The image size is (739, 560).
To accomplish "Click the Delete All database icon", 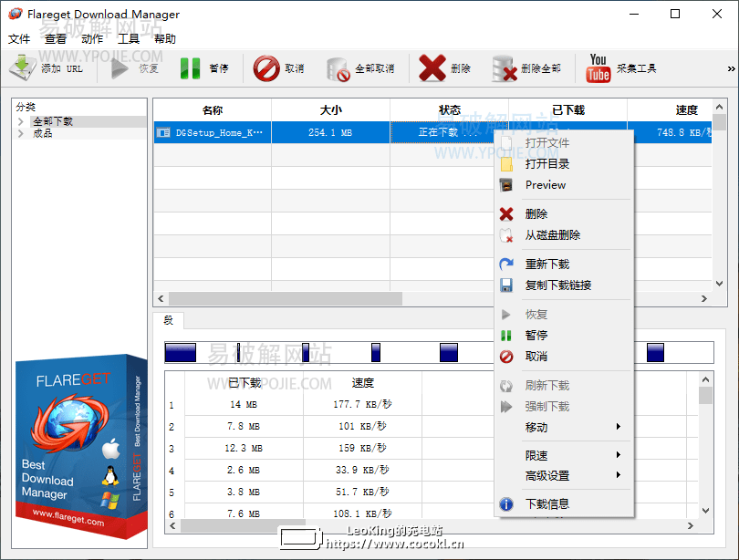I will (504, 68).
